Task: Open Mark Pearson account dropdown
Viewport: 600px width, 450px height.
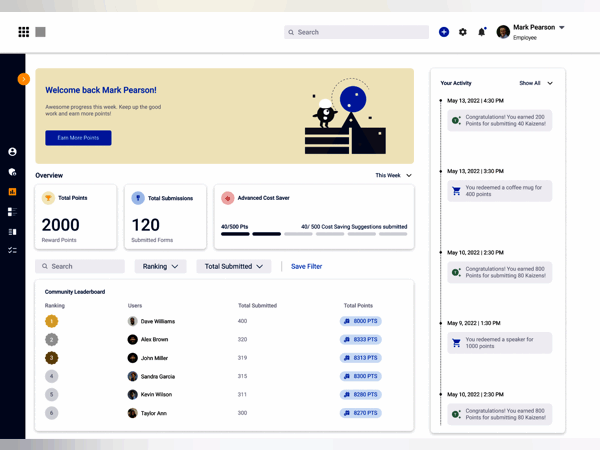Action: (x=562, y=28)
